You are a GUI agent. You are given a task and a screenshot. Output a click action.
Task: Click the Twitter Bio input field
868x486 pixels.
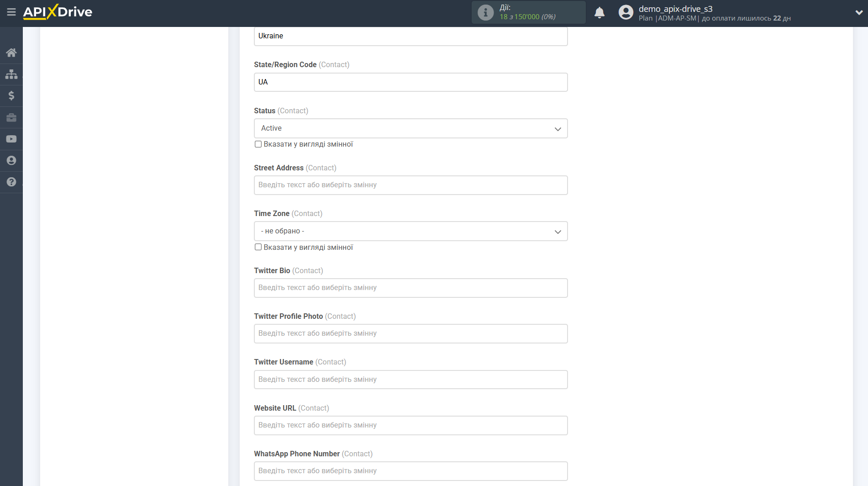click(x=410, y=288)
